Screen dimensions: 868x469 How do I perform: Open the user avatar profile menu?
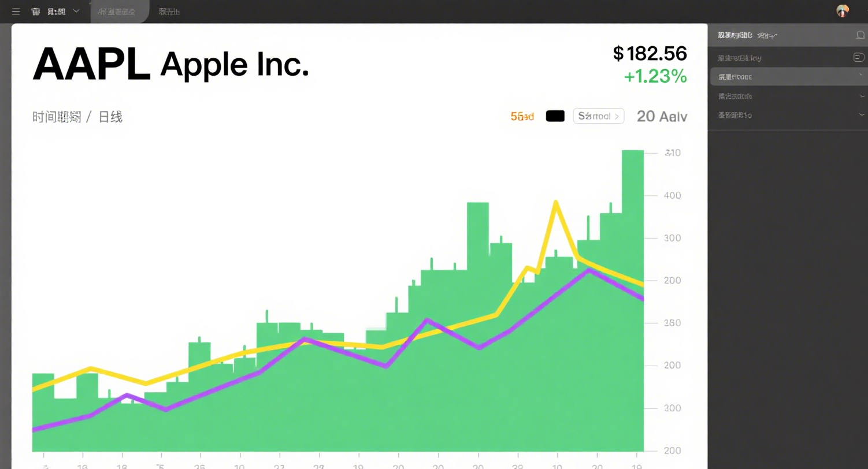click(x=843, y=11)
